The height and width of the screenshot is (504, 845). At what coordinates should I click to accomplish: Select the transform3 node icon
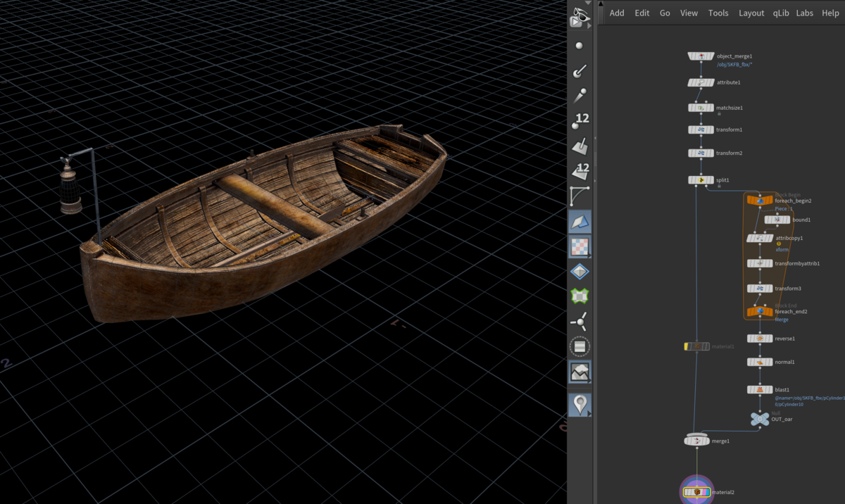tap(760, 289)
